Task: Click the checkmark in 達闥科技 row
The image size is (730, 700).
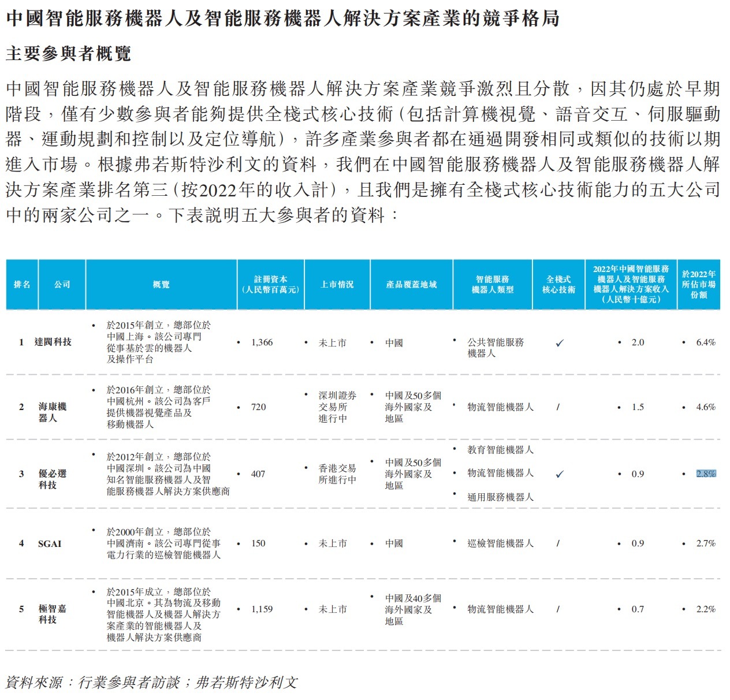Action: coord(559,343)
